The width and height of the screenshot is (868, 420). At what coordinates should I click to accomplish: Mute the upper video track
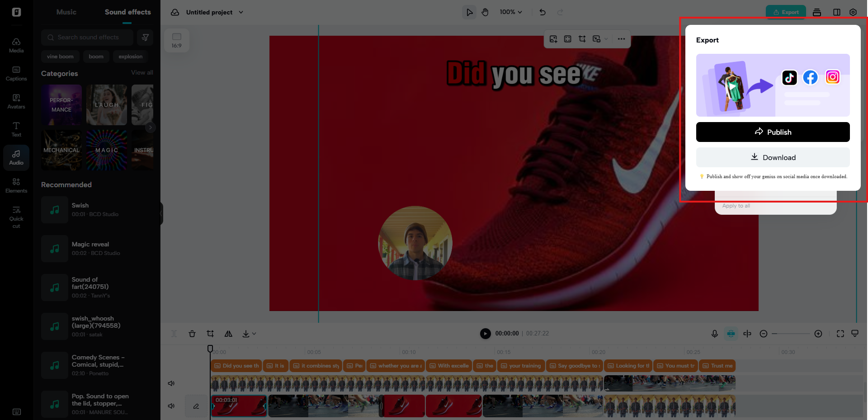(171, 383)
